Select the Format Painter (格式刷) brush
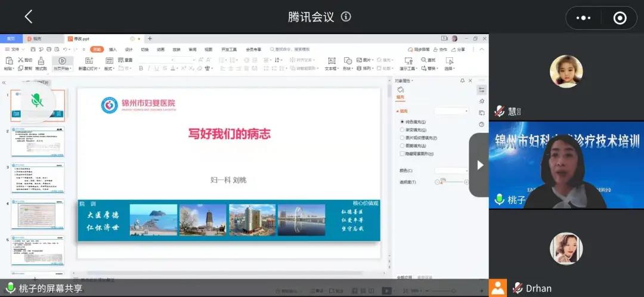This screenshot has height=297, width=644. point(42,63)
